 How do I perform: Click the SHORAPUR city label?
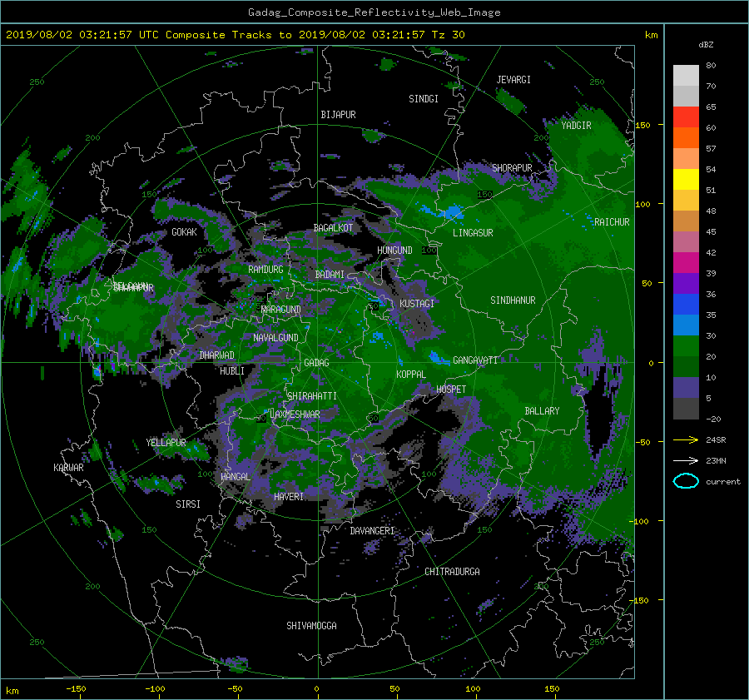(512, 168)
